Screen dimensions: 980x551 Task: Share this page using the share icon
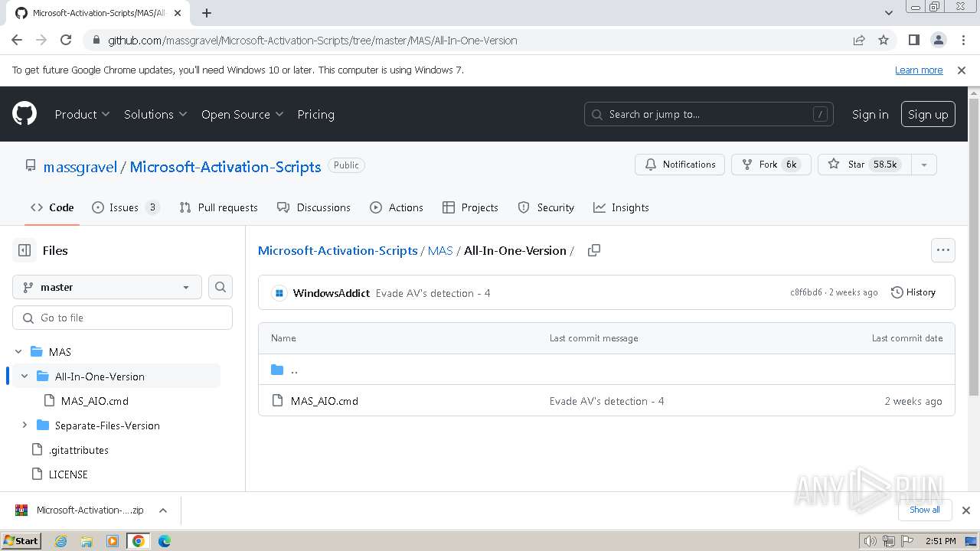[859, 40]
